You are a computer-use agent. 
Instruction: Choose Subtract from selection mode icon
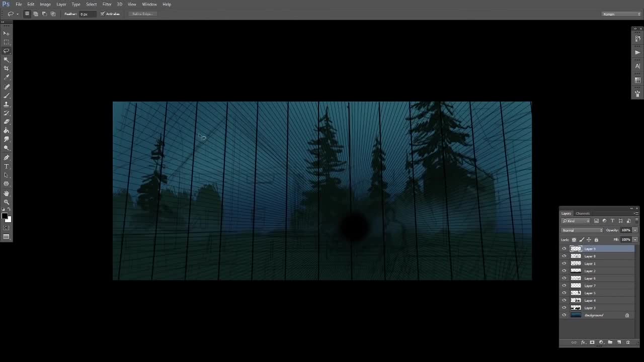pyautogui.click(x=44, y=14)
